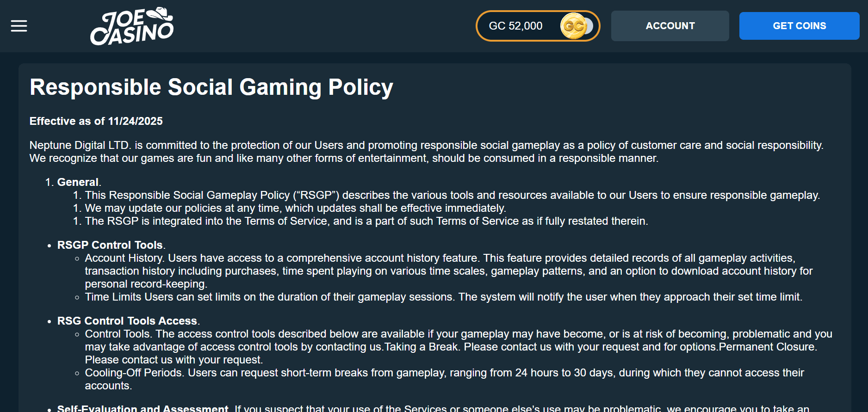Screen dimensions: 868x412
Task: Click the 'This Responsible Social Gameplay Policy' sentence
Action: 452,195
